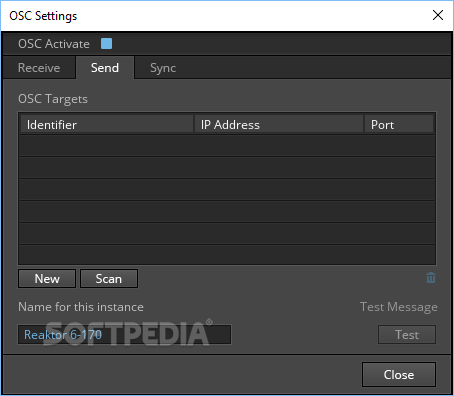Viewport: 454px width, 396px height.
Task: Select the third row in OSC Targets
Action: pos(227,189)
